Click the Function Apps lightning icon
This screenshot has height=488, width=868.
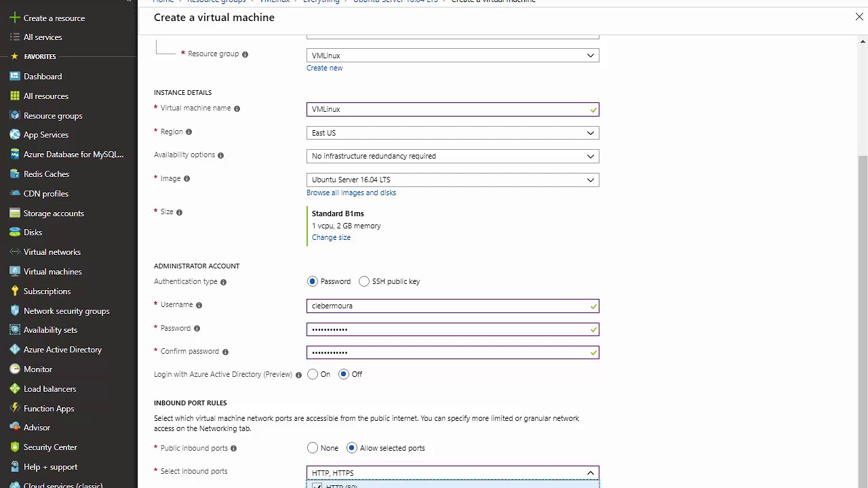pyautogui.click(x=15, y=409)
